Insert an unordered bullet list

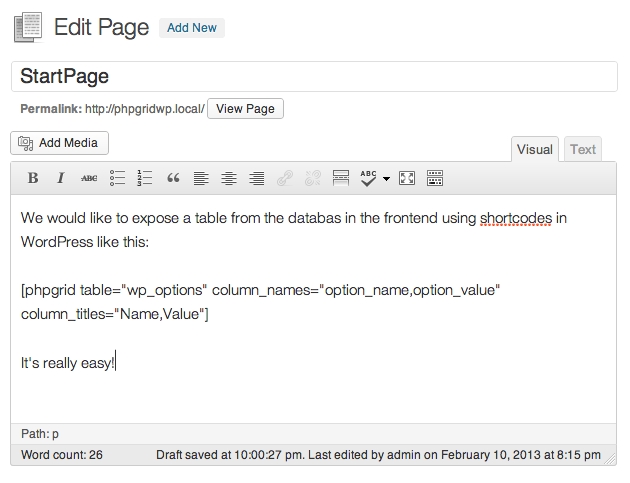pos(117,179)
